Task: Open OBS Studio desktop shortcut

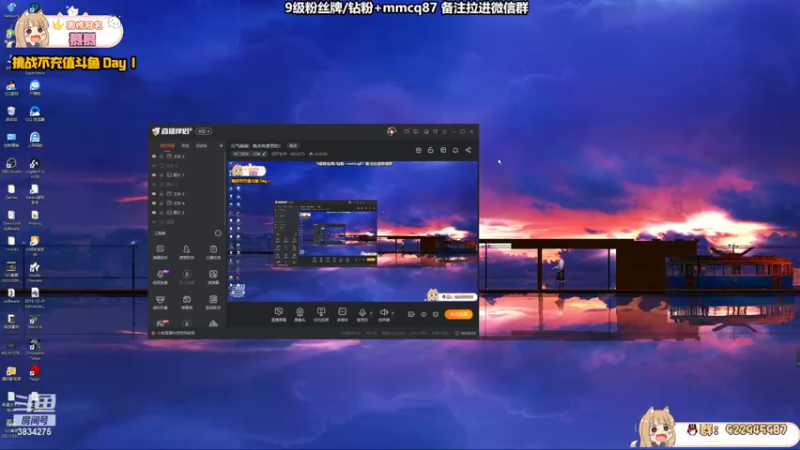Action: (x=11, y=165)
